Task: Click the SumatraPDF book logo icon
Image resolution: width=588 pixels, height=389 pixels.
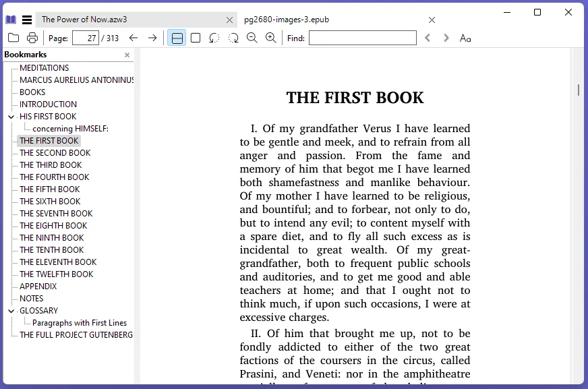Action: (11, 20)
